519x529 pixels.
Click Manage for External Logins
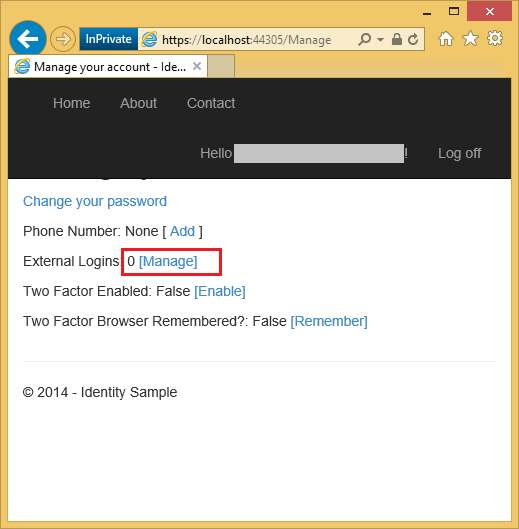tap(168, 261)
